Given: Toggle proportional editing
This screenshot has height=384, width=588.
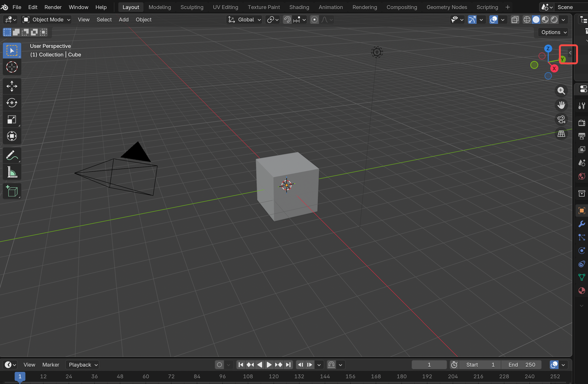Looking at the screenshot, I should tap(314, 20).
